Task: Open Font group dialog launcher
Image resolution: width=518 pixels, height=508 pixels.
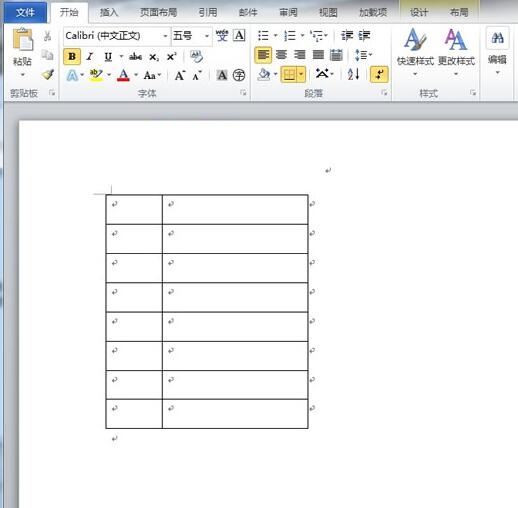Action: coord(244,93)
